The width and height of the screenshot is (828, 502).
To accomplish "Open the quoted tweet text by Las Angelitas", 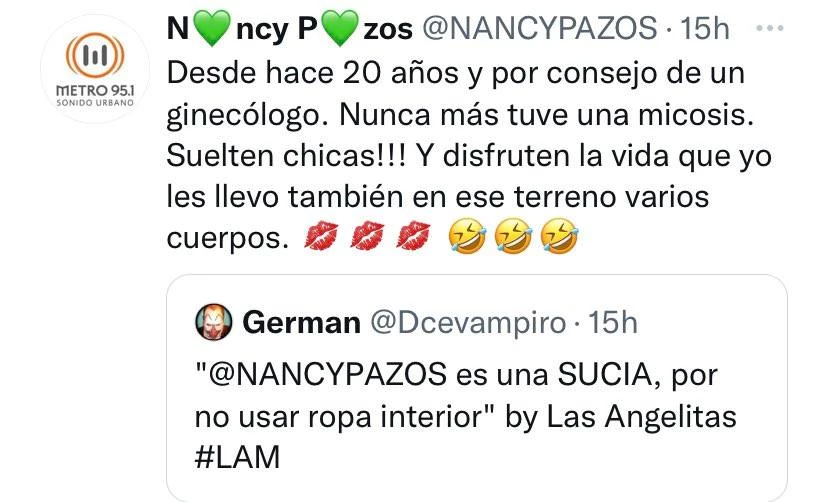I will click(x=465, y=416).
